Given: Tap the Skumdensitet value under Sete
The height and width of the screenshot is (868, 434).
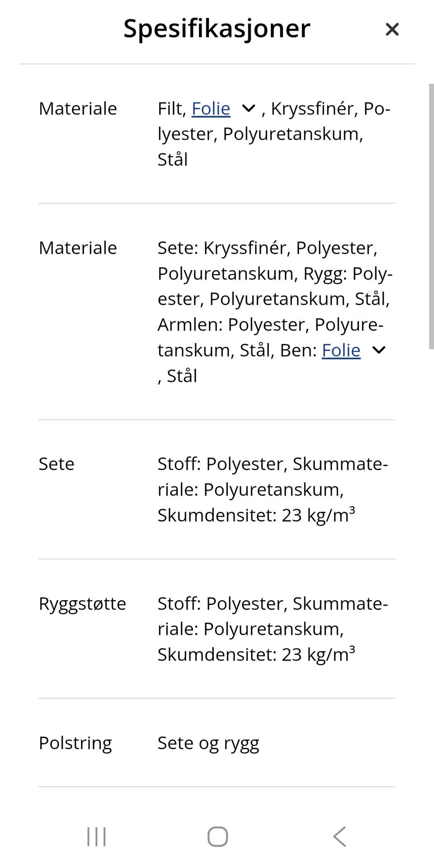Looking at the screenshot, I should coord(257,514).
